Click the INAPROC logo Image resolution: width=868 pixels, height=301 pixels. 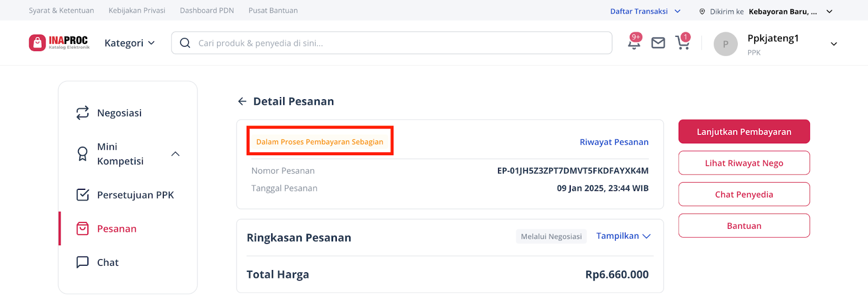tap(59, 43)
